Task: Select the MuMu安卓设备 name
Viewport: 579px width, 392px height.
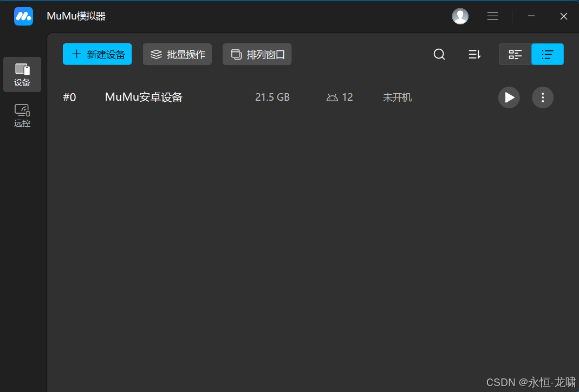Action: (144, 97)
